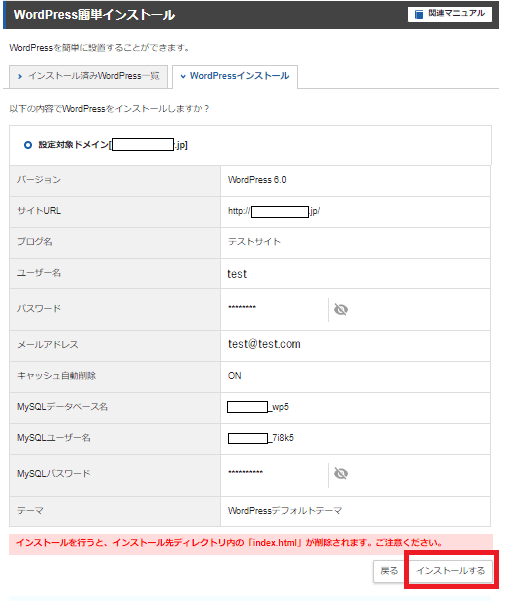Switch to インストール済みWordPress一覧 tab
Screen dimensions: 505x601
point(88,76)
